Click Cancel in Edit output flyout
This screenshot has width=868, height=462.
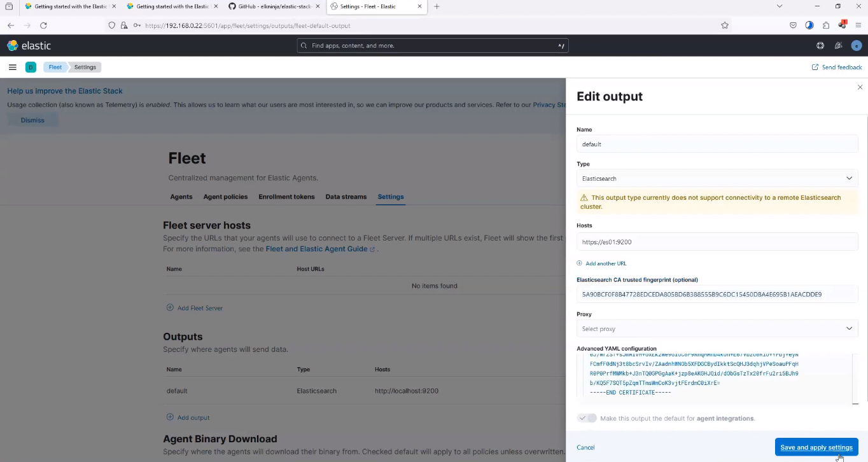pos(585,447)
